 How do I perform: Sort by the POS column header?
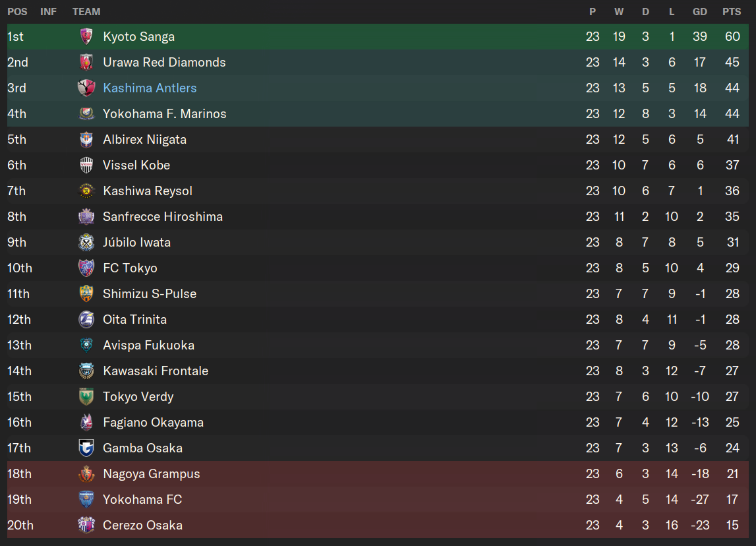tap(17, 12)
